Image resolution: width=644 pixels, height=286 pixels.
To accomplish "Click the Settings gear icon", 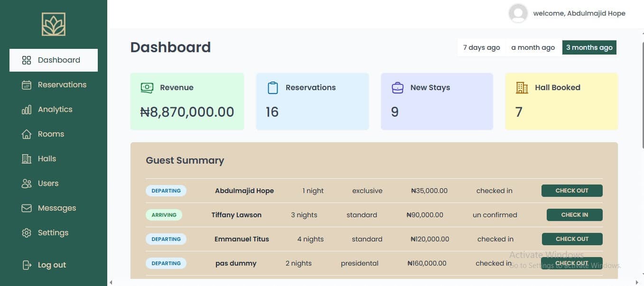I will [26, 232].
